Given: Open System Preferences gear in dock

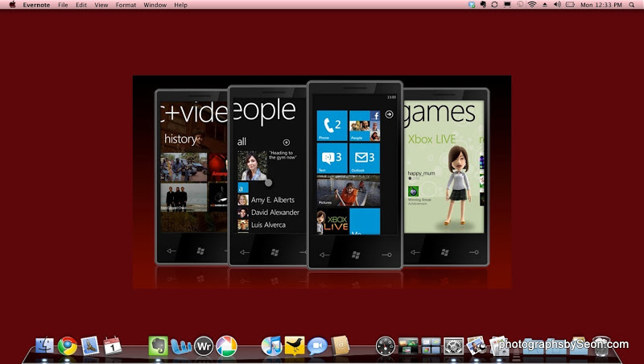Looking at the screenshot, I should (x=454, y=346).
